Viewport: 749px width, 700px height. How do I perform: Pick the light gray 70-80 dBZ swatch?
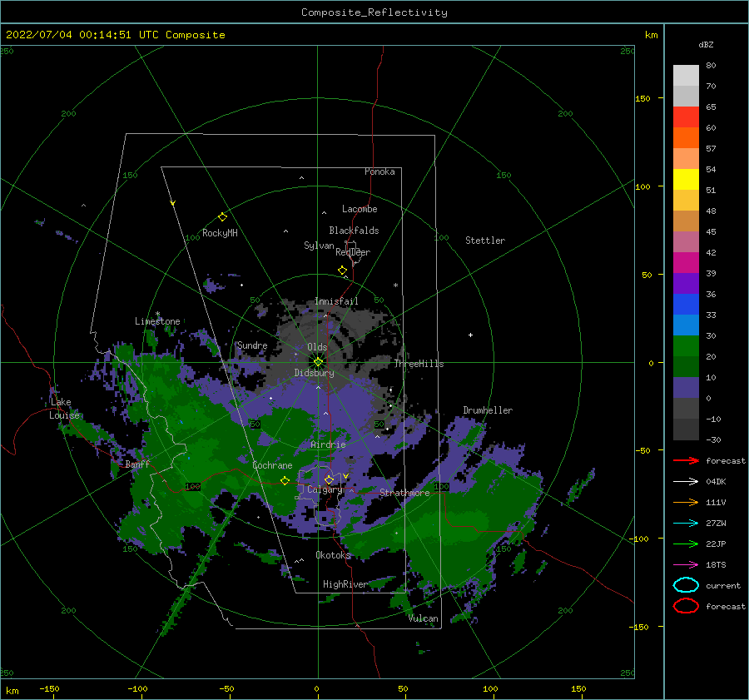tap(686, 76)
